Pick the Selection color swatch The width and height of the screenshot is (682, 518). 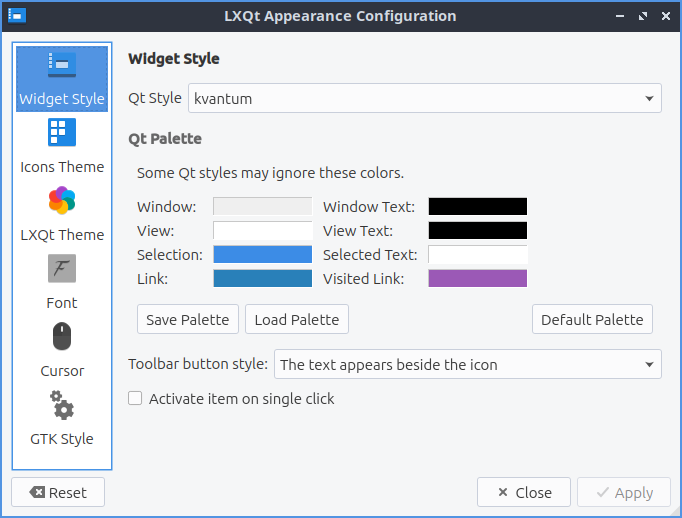coord(262,255)
